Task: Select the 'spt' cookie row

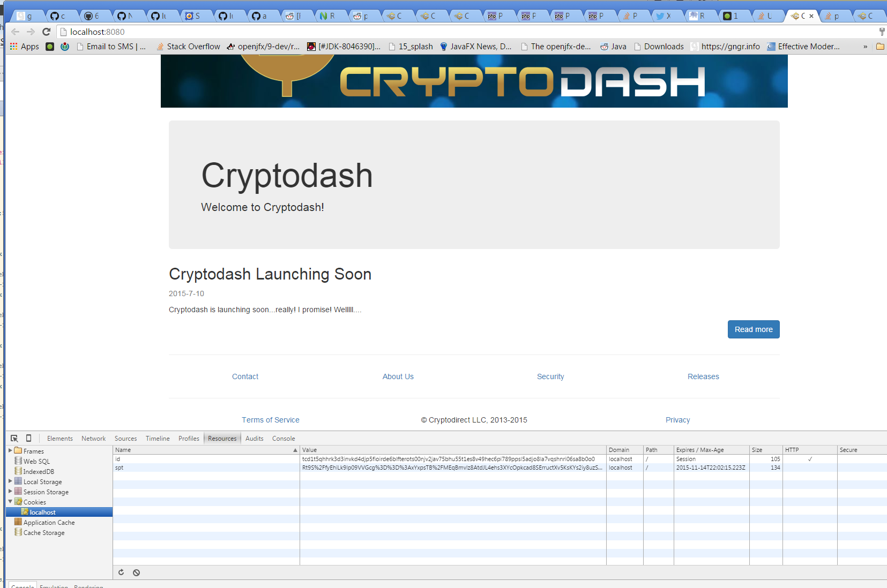Action: 500,468
